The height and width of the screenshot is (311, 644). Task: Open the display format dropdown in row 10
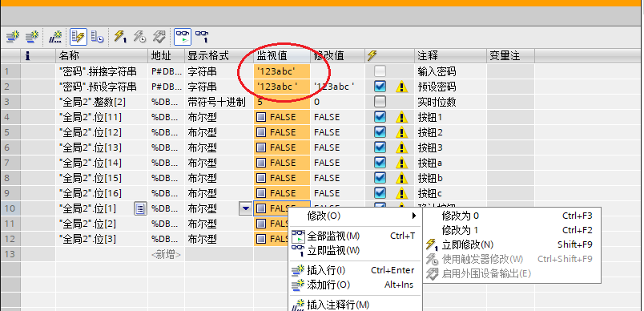click(245, 208)
